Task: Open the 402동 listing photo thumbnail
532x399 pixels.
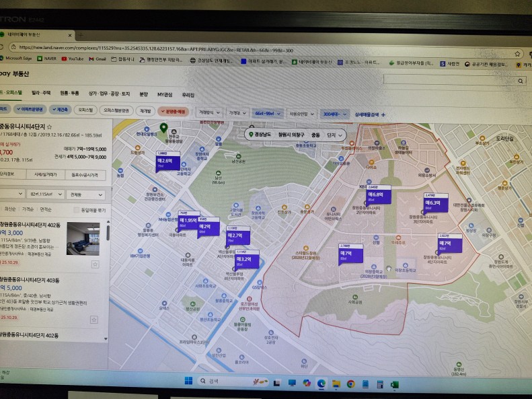Action: click(x=83, y=238)
